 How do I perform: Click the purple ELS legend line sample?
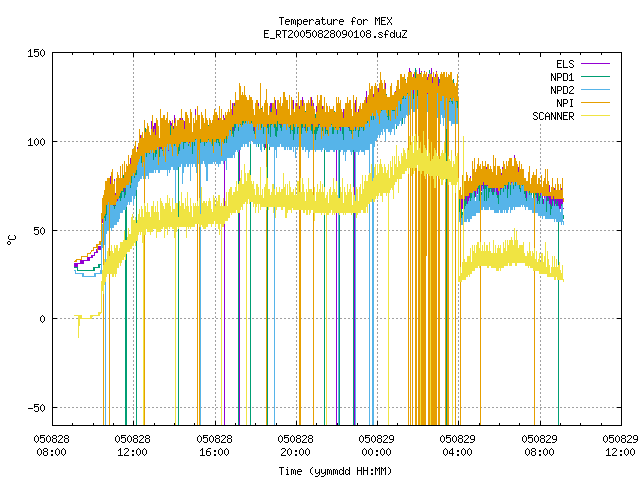(x=595, y=64)
